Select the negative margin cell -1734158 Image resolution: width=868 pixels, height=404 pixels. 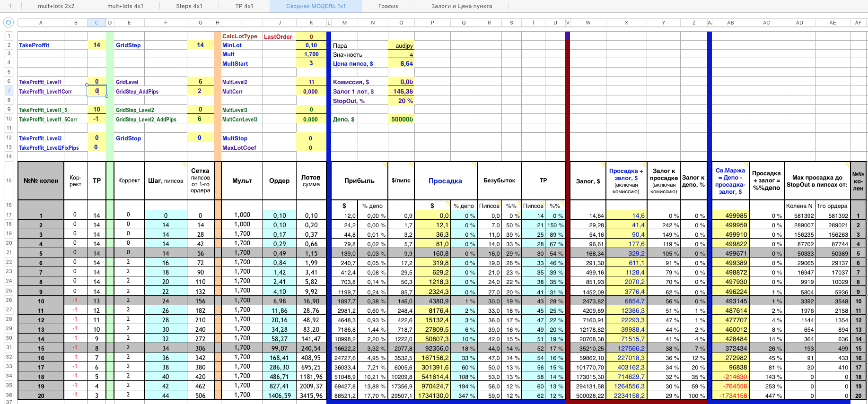tap(730, 395)
